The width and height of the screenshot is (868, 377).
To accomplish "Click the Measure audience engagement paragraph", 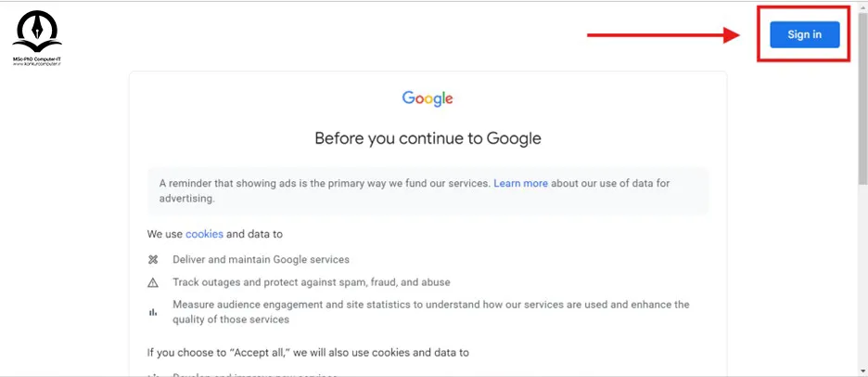I will pos(430,312).
